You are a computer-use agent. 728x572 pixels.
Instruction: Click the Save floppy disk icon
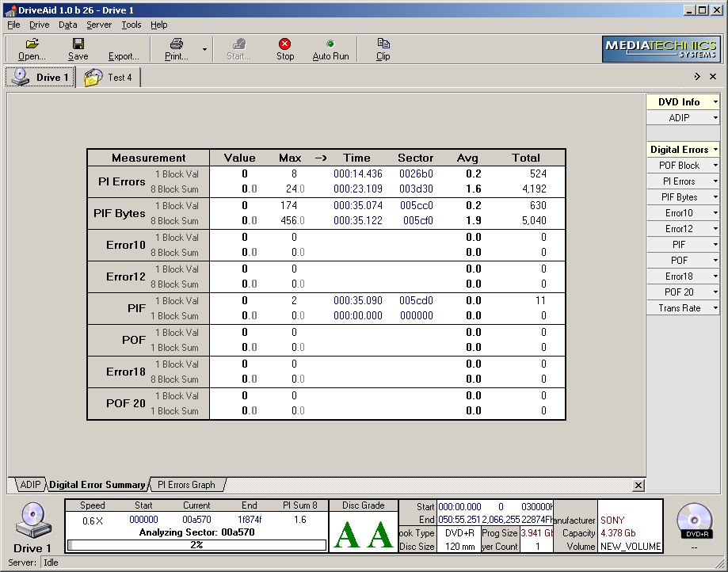pos(78,44)
